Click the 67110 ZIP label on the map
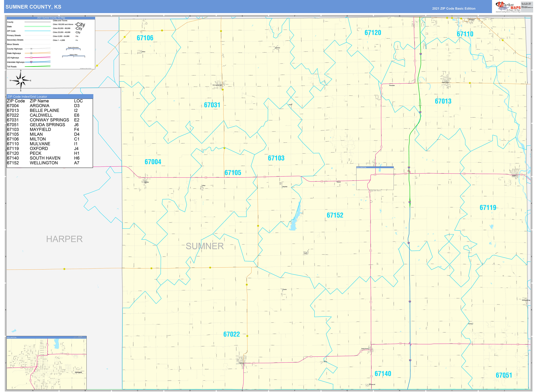Viewport: 535px width, 392px height. (465, 34)
